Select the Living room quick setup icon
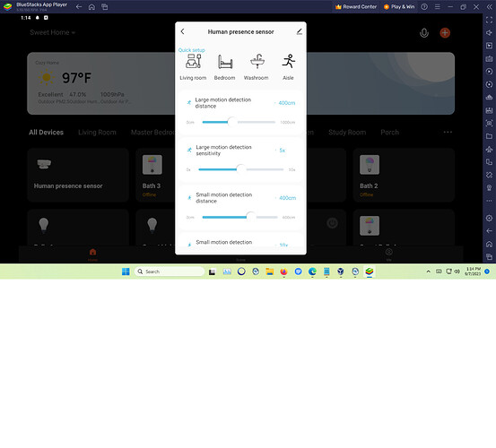This screenshot has width=496, height=448. [x=193, y=62]
